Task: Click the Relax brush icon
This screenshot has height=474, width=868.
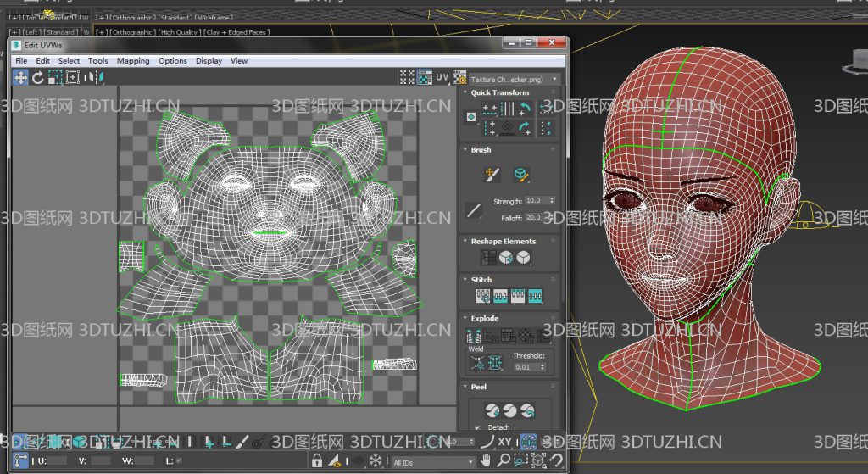Action: [x=521, y=175]
